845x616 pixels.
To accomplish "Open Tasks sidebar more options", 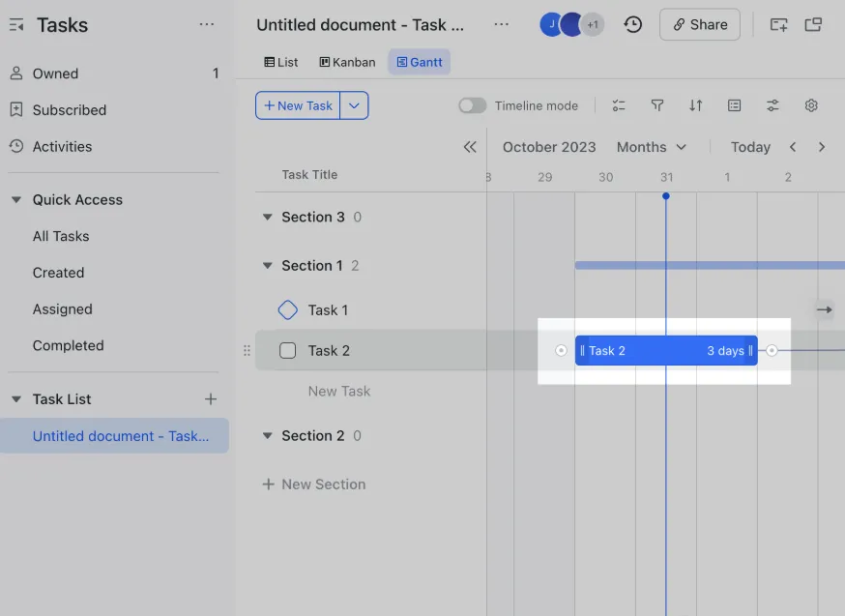I will pyautogui.click(x=206, y=24).
